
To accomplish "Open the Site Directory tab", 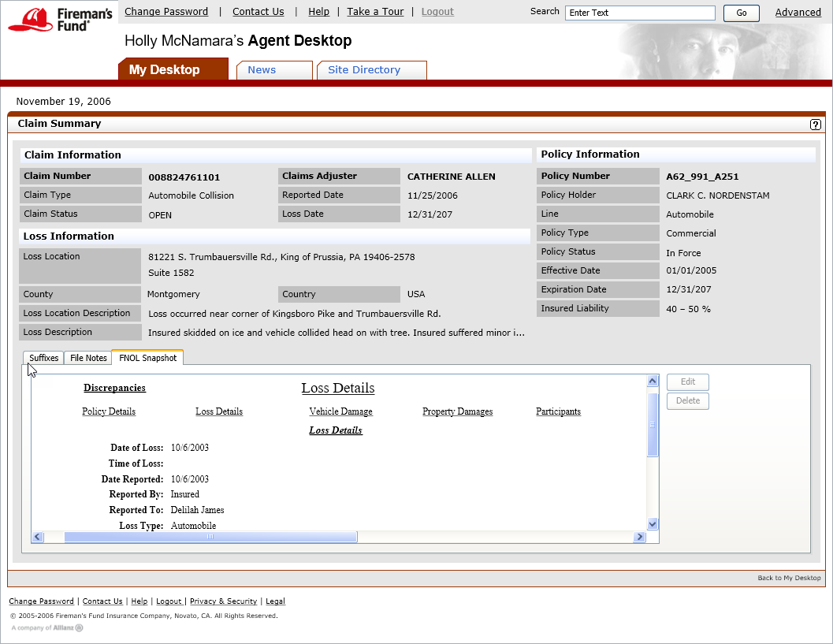I will 371,70.
